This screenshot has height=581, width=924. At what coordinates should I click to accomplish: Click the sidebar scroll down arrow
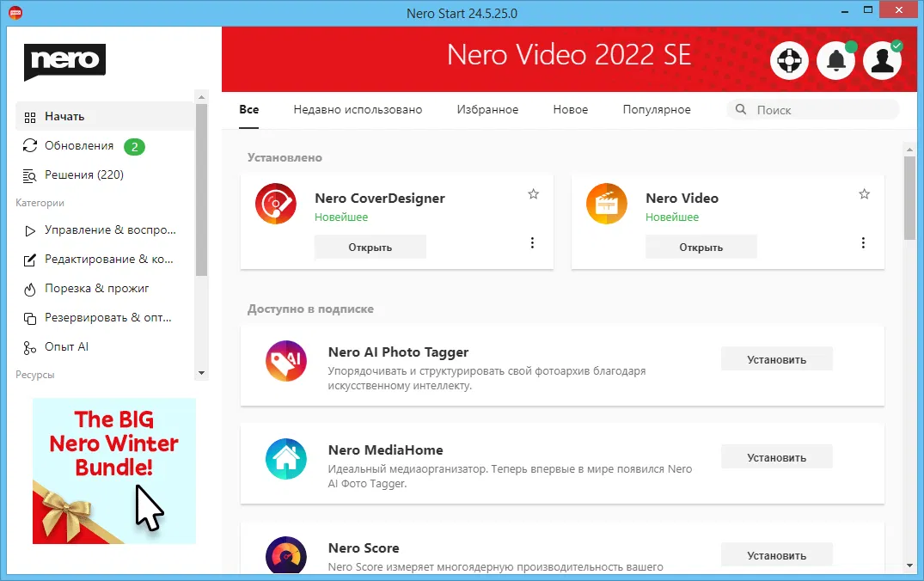pos(201,373)
